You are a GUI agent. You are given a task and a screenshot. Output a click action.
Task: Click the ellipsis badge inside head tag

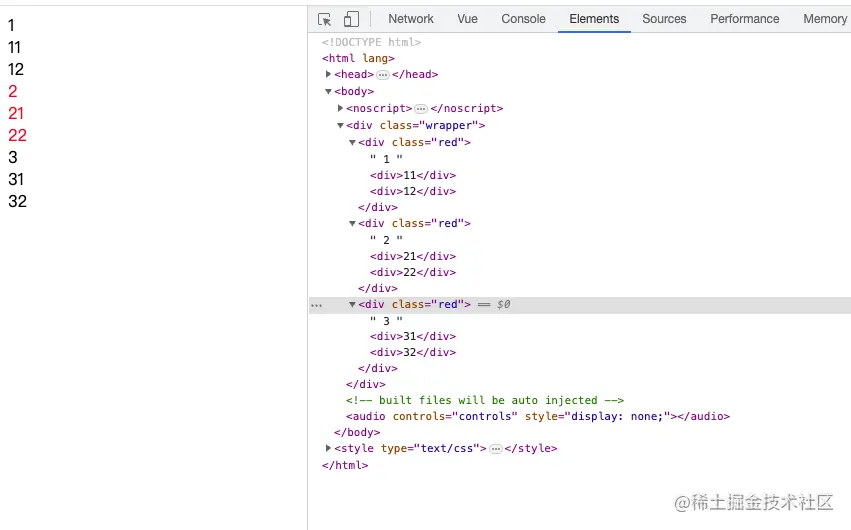click(383, 75)
